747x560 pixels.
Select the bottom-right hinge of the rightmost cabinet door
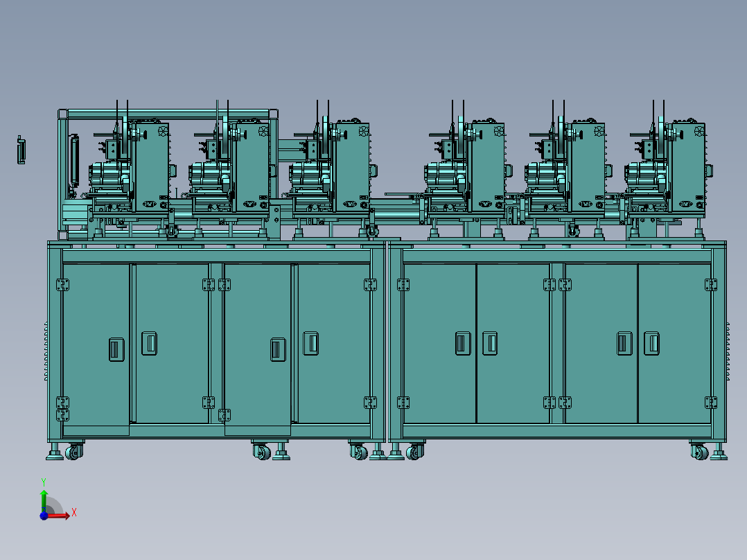710,402
